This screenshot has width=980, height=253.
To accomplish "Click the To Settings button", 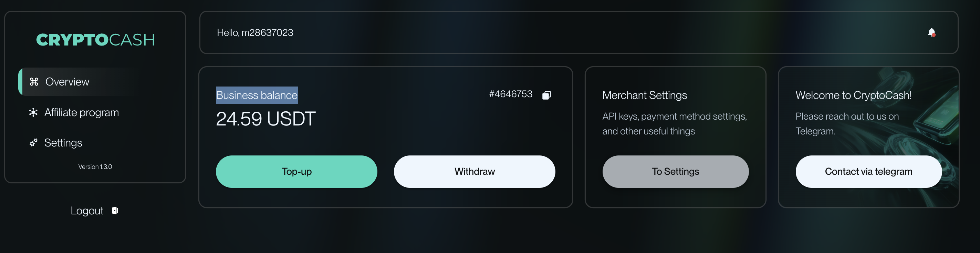I will point(675,171).
